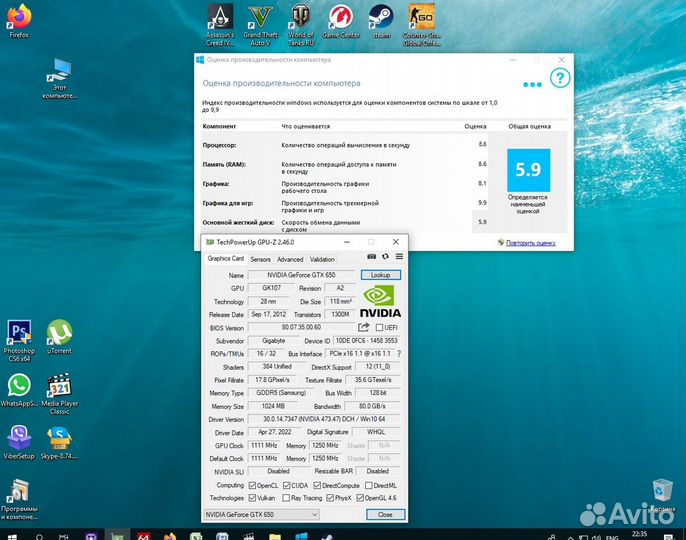
Task: Select the Этот компьютер desktop icon
Action: click(x=60, y=79)
